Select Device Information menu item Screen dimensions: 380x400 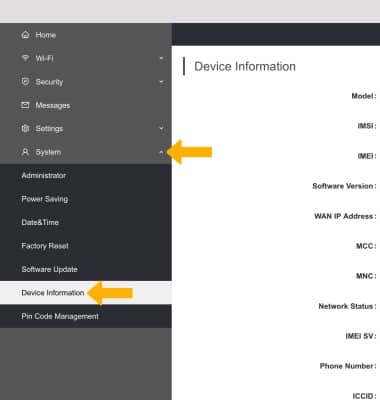click(86, 293)
